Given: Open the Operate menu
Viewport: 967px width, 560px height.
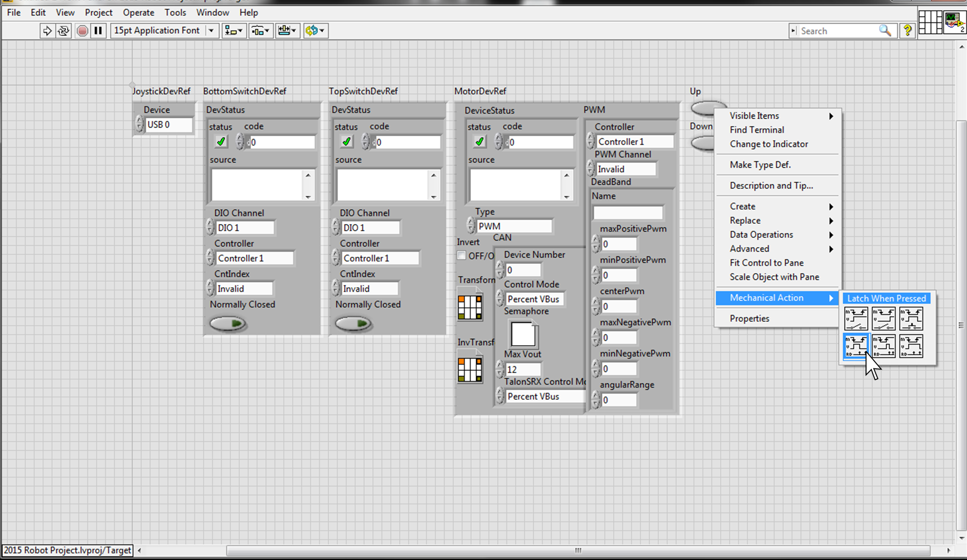Looking at the screenshot, I should point(138,12).
